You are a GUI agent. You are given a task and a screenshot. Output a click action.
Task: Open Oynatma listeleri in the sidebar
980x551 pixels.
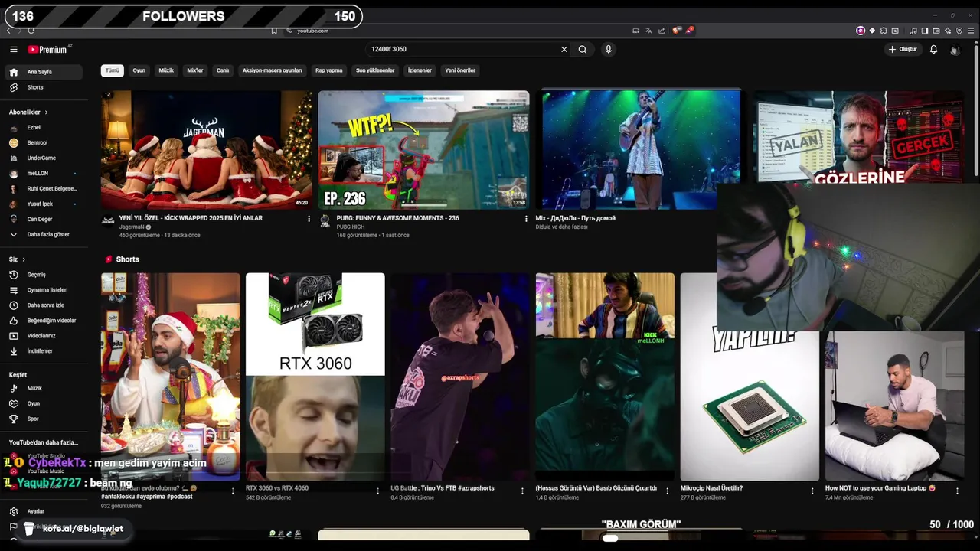[x=44, y=290]
